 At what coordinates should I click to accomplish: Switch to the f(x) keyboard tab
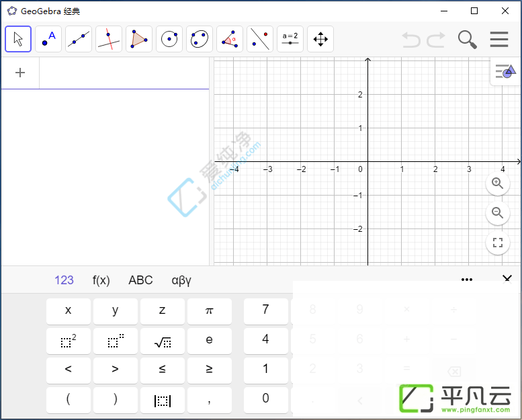pyautogui.click(x=101, y=280)
